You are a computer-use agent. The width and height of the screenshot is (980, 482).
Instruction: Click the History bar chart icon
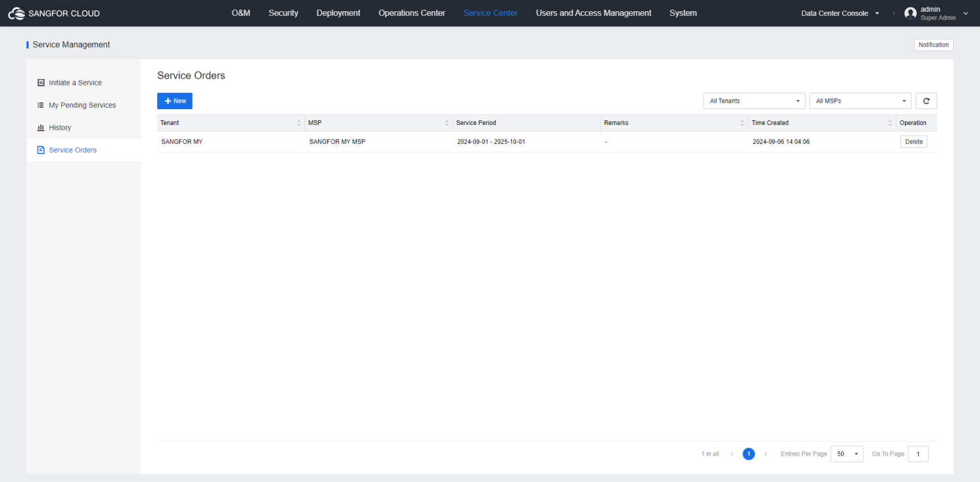point(41,128)
